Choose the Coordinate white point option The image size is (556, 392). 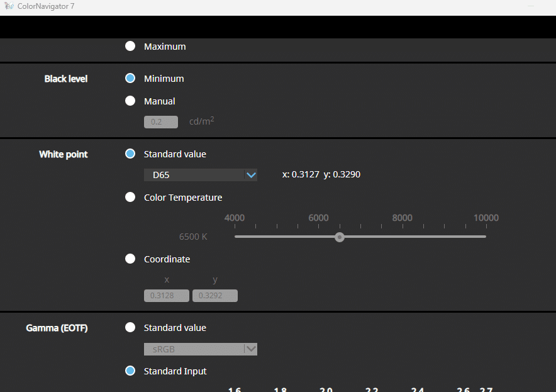(130, 259)
